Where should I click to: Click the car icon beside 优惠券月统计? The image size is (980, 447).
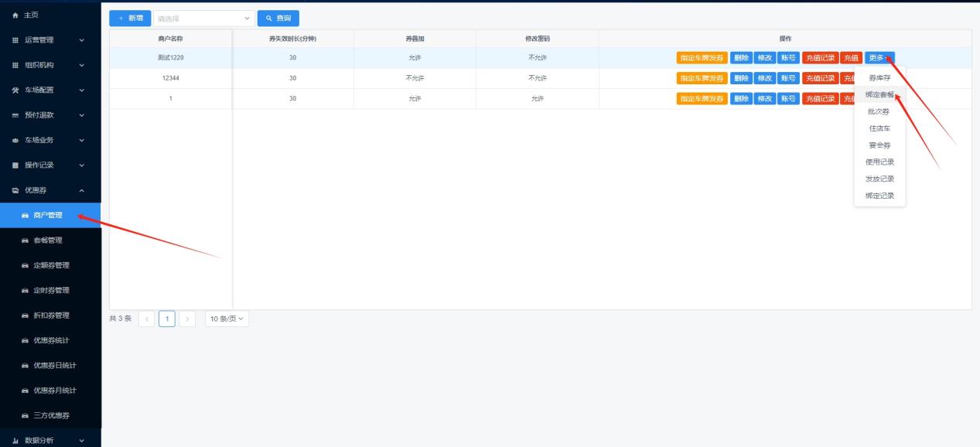(25, 391)
